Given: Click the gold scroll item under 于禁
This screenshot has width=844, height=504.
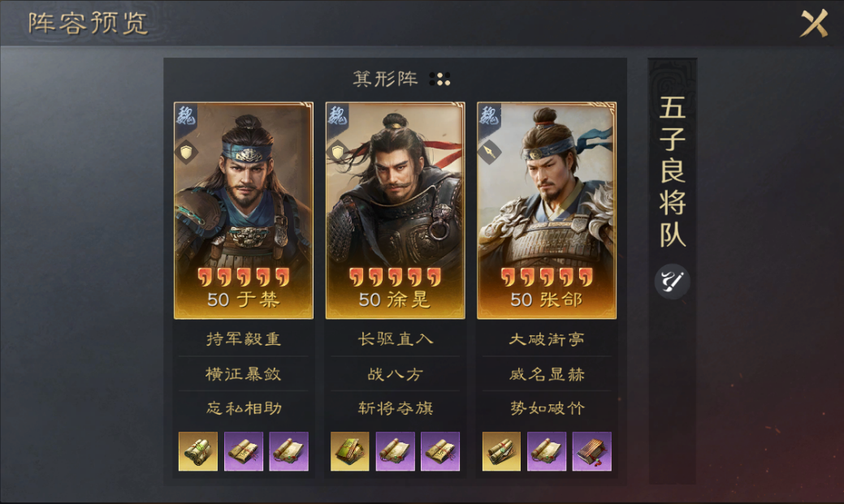Looking at the screenshot, I should point(198,451).
